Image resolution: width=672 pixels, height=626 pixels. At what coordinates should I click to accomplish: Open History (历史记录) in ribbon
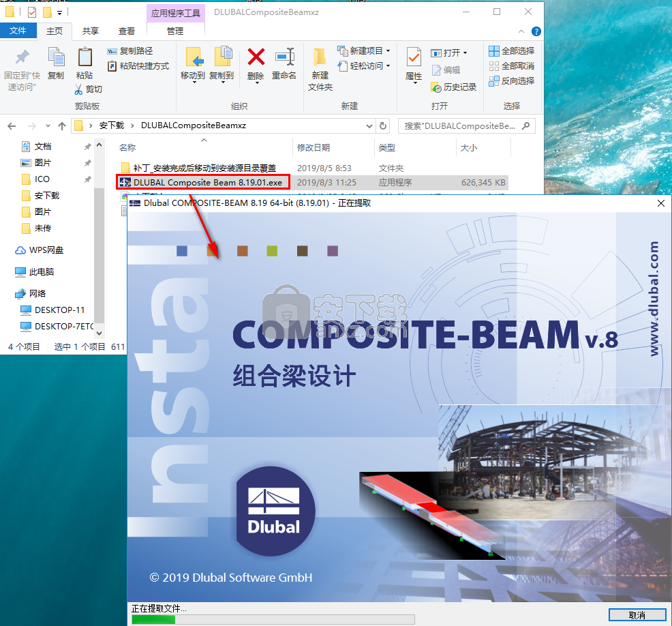(454, 87)
